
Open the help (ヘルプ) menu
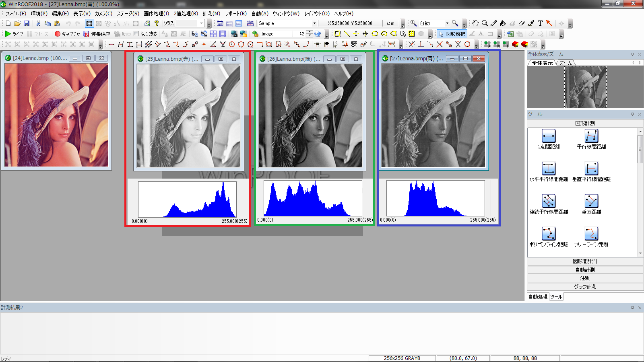click(x=344, y=14)
